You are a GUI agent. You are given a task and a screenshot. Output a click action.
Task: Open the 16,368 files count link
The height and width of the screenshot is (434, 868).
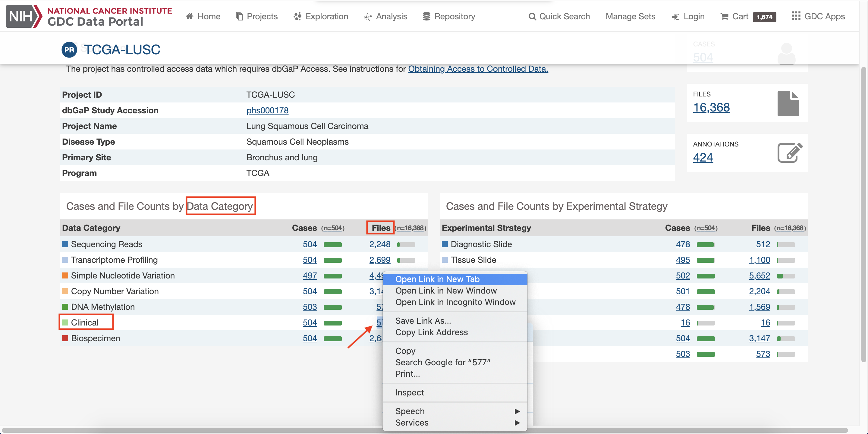(x=711, y=108)
